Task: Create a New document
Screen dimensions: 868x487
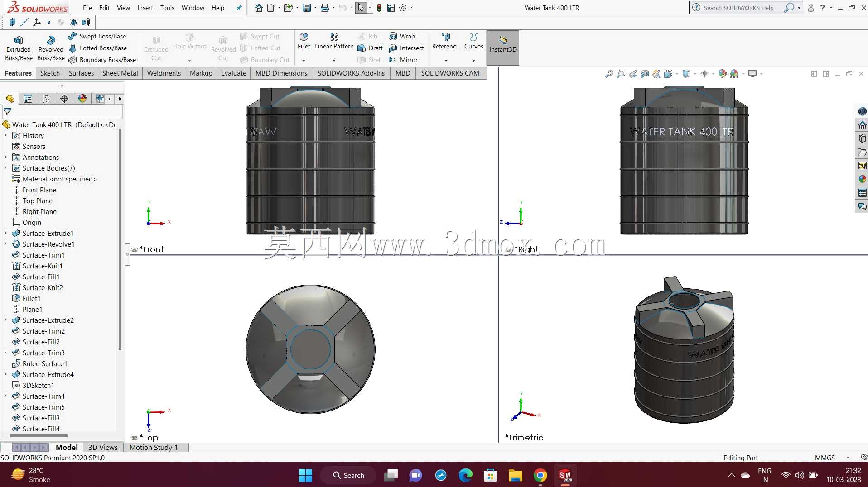Action: coord(270,8)
